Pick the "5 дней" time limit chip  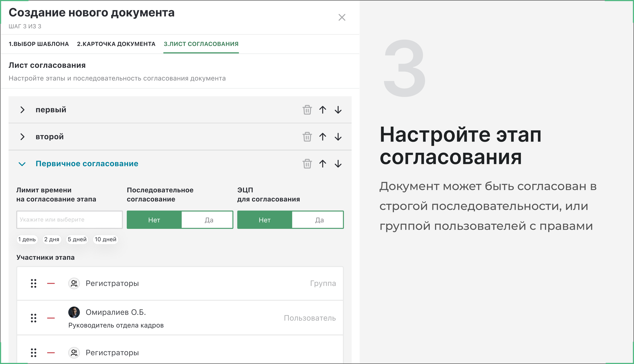click(77, 239)
